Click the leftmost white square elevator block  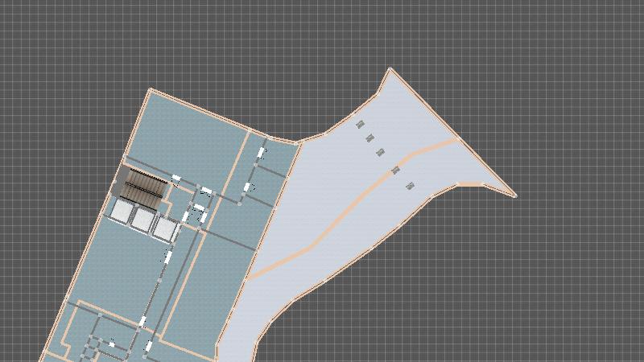coord(122,211)
